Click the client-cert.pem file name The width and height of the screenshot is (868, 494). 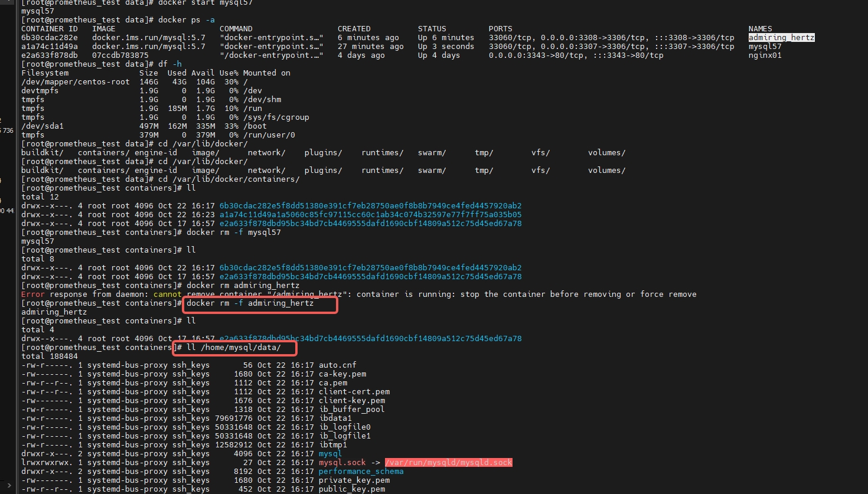pyautogui.click(x=354, y=392)
